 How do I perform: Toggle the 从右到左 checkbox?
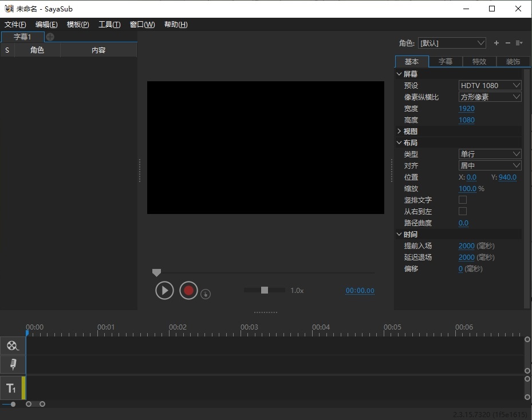[x=463, y=212]
